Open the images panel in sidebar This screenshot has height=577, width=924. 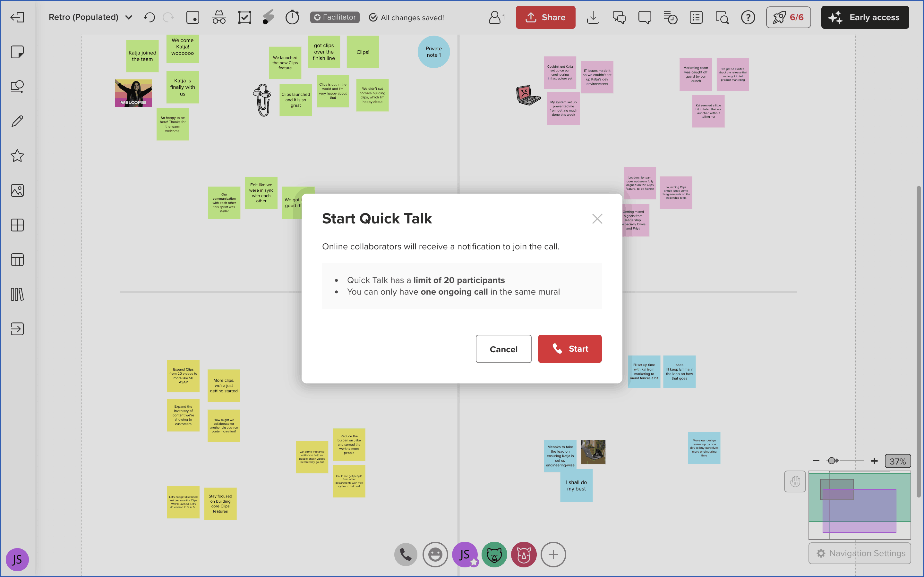17,190
